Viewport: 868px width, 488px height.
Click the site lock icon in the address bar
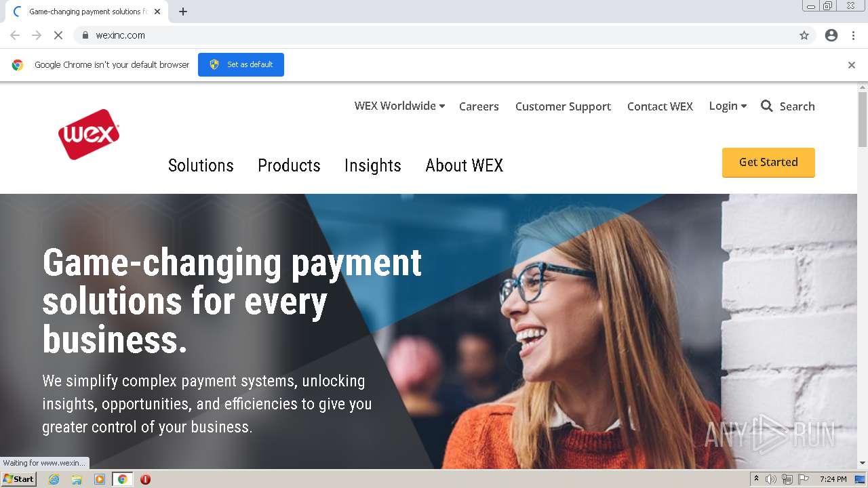[85, 35]
